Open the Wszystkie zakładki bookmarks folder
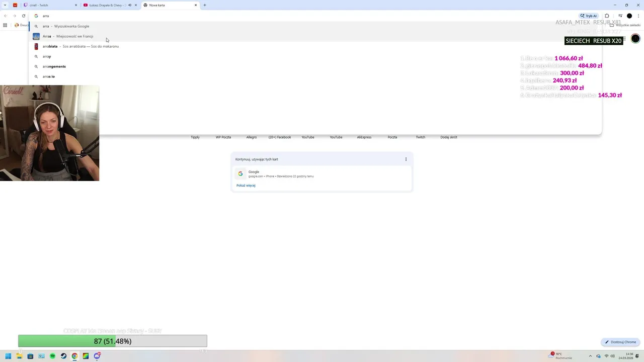644x362 pixels. [625, 25]
